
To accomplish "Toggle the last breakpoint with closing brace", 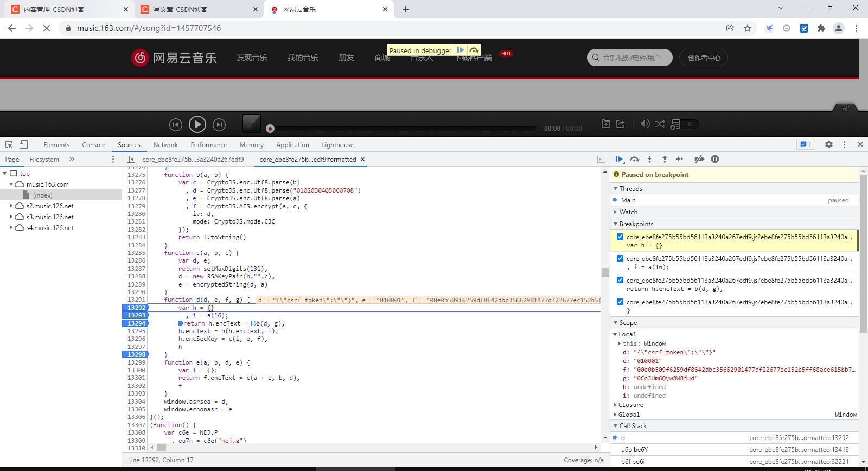I will (x=620, y=302).
